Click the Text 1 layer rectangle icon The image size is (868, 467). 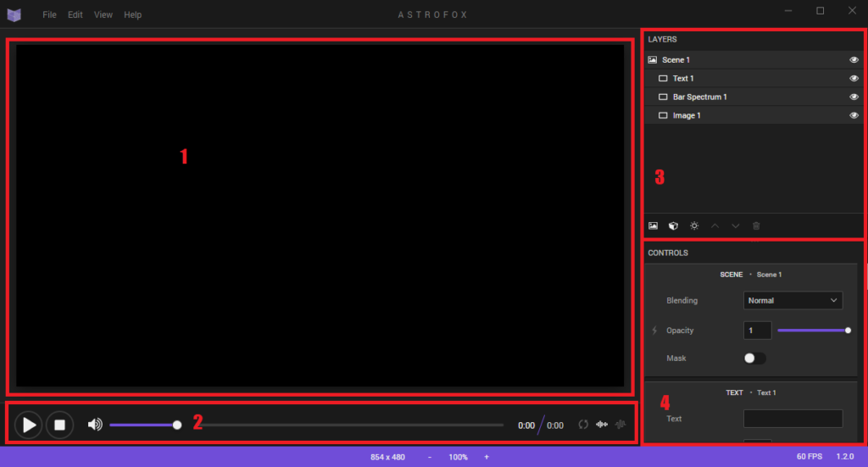663,79
